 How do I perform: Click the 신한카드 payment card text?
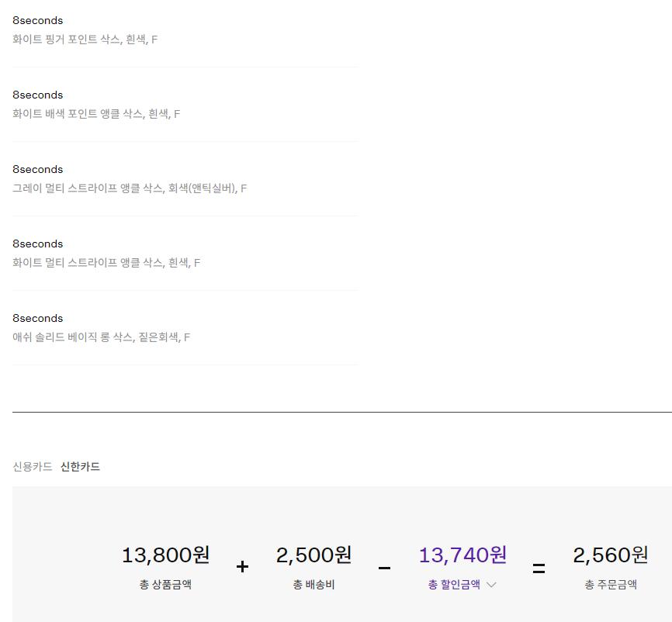tap(80, 467)
